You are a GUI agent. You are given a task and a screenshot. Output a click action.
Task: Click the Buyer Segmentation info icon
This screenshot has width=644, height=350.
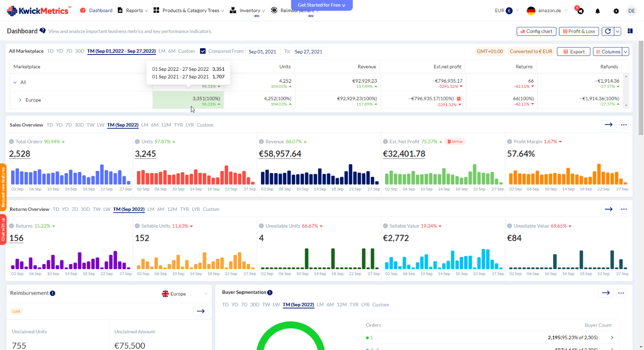(x=270, y=293)
